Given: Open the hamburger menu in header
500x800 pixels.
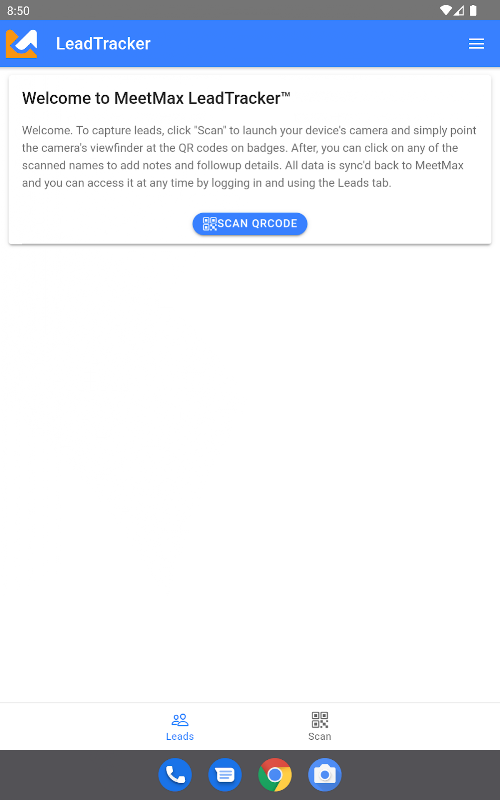Looking at the screenshot, I should pos(476,44).
